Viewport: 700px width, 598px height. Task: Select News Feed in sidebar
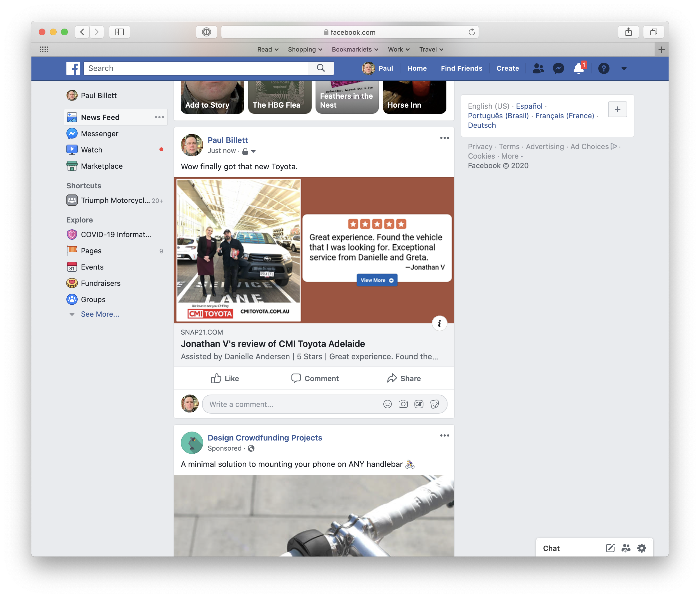pos(115,117)
